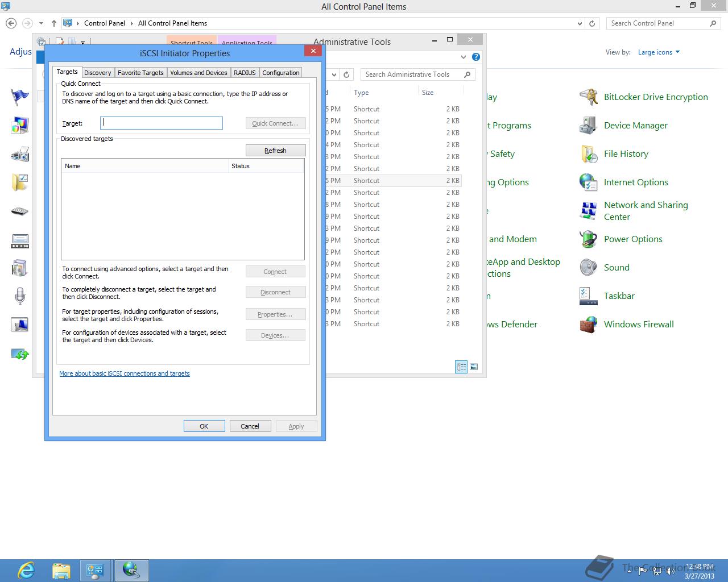
Task: Click the Search Control Panel box
Action: click(663, 23)
